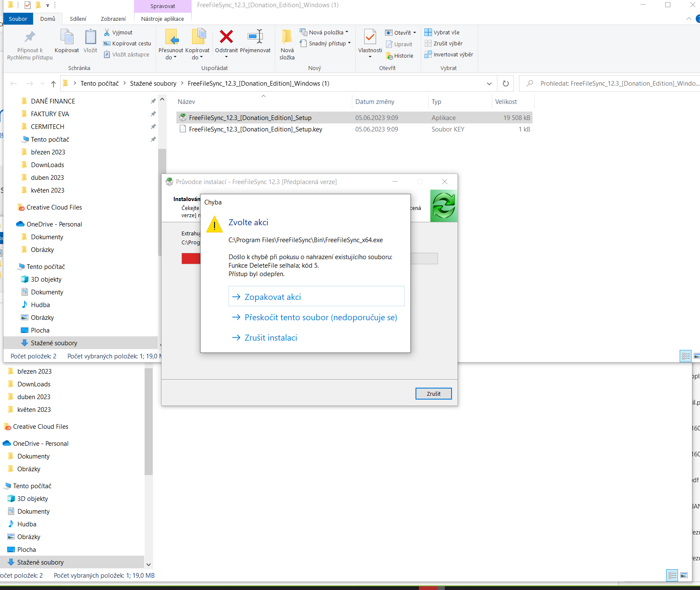
Task: Click Invertovat výběr in the ribbon
Action: (x=449, y=55)
